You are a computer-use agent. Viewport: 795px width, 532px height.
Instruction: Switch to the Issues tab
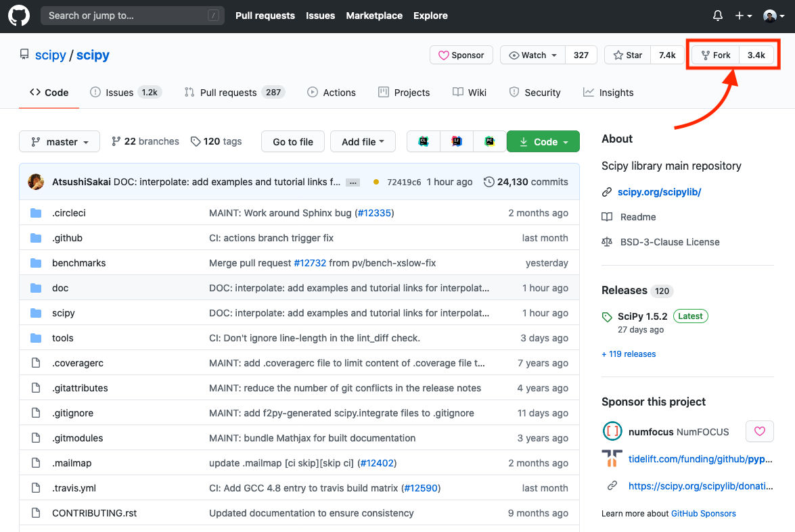click(x=125, y=93)
